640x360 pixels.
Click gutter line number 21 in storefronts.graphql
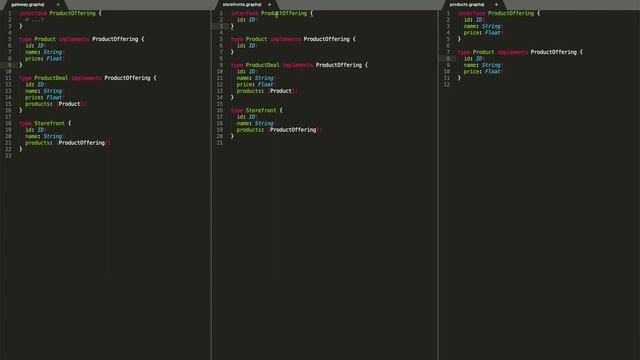pyautogui.click(x=220, y=143)
